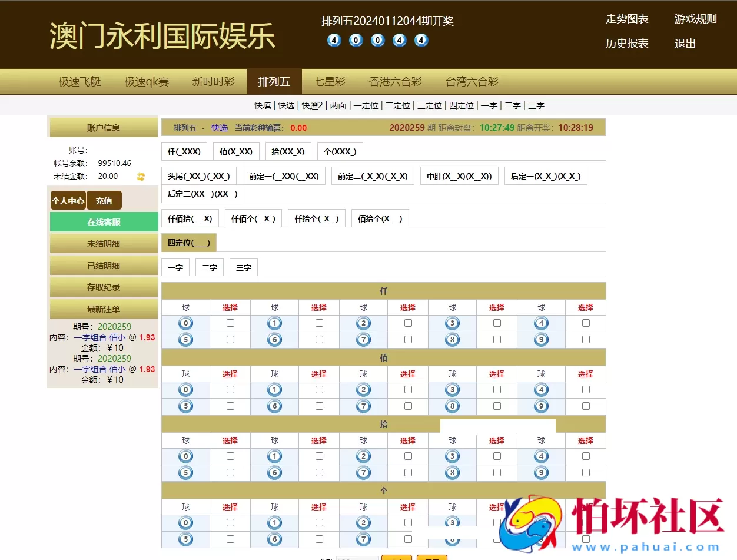Open the 两面 betting mode
Image resolution: width=737 pixels, height=560 pixels.
pos(337,105)
